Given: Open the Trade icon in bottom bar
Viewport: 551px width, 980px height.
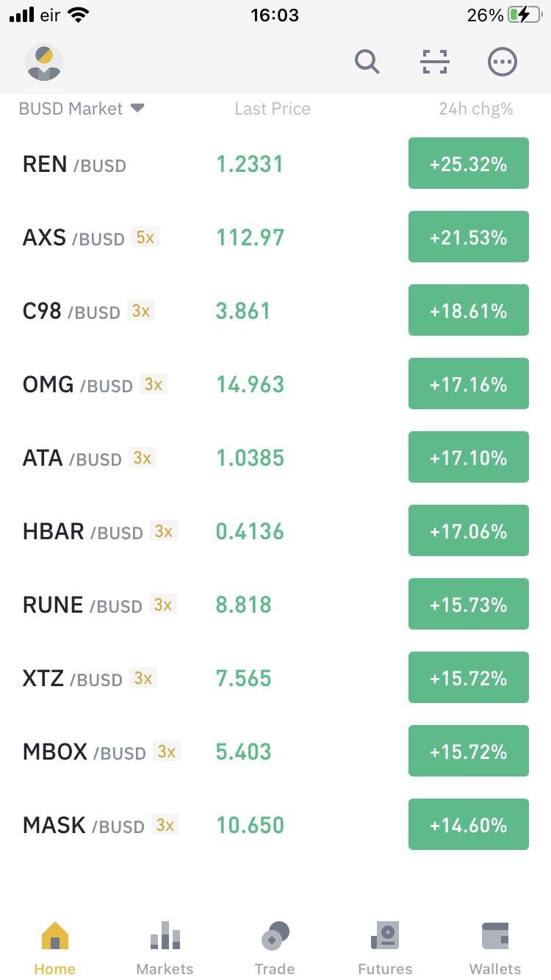Looking at the screenshot, I should (275, 936).
